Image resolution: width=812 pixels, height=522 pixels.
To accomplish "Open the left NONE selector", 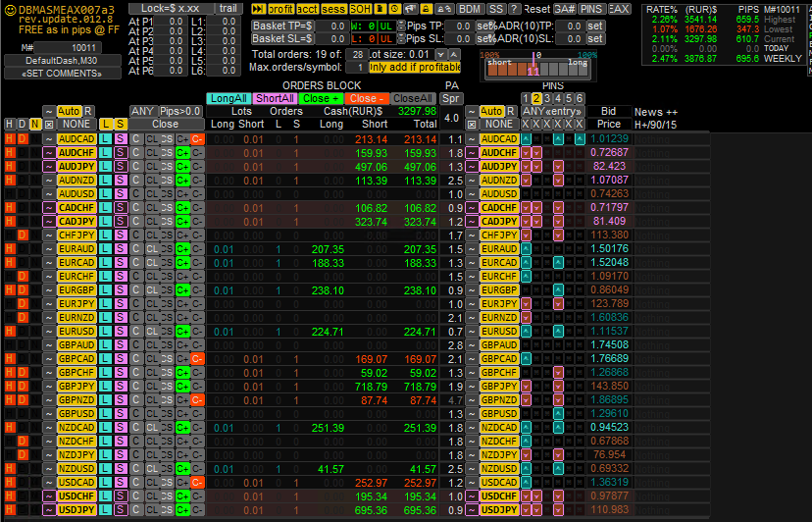I will coord(76,125).
